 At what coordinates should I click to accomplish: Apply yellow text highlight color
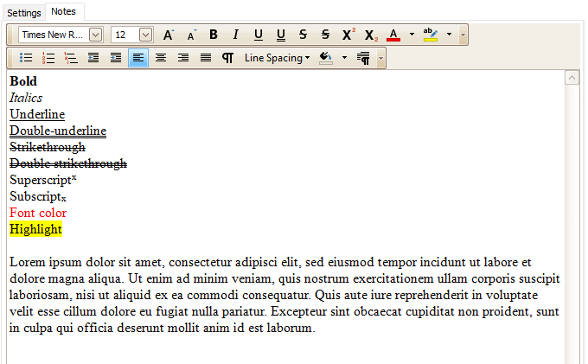point(431,35)
